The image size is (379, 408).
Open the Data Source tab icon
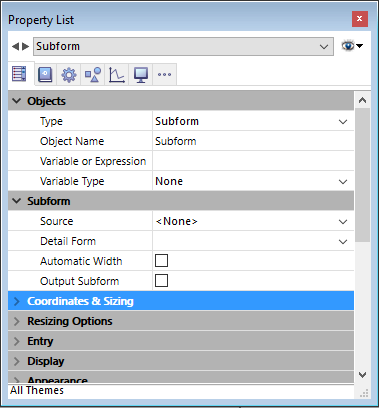pos(45,74)
